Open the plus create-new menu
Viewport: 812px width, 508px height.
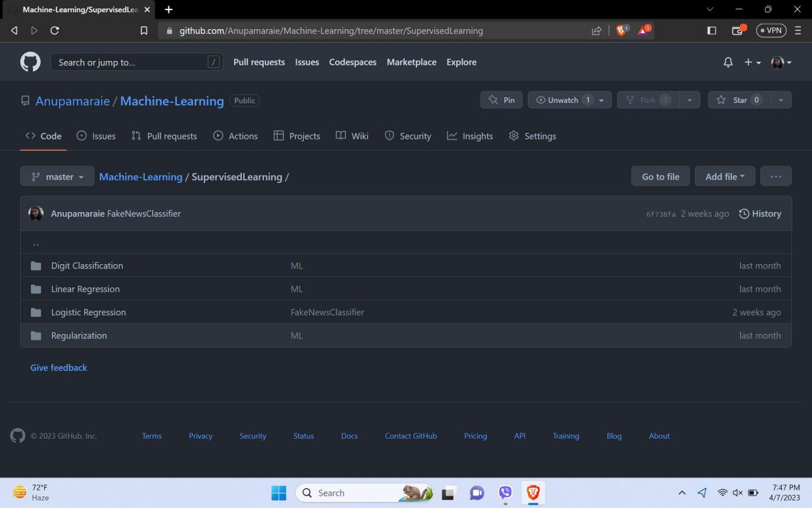click(x=752, y=62)
